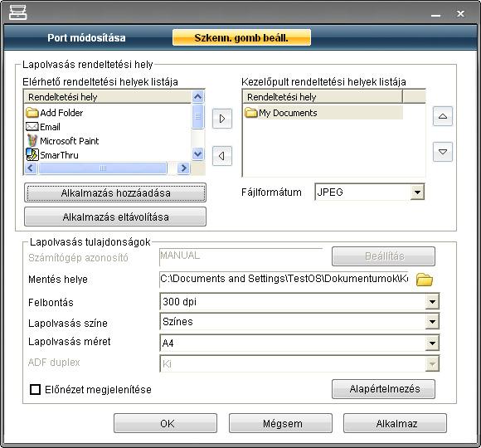
Task: Click the right-arrow add destination button
Action: [222, 119]
